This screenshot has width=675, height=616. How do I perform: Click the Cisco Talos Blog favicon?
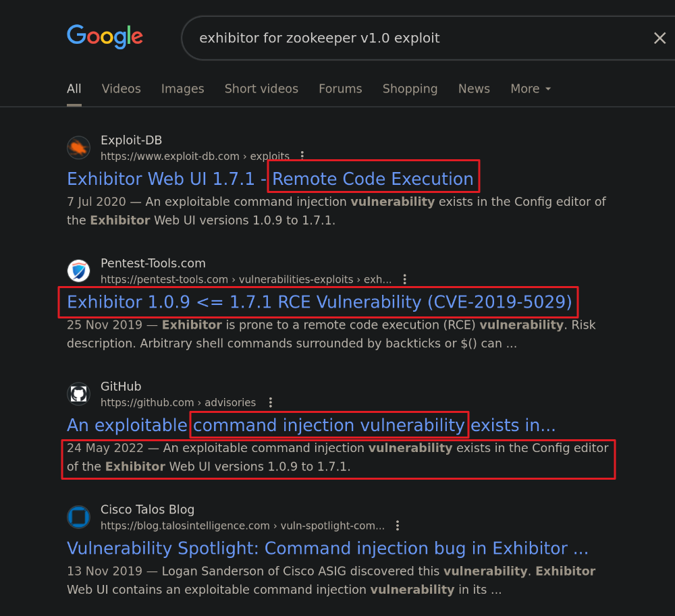tap(78, 517)
